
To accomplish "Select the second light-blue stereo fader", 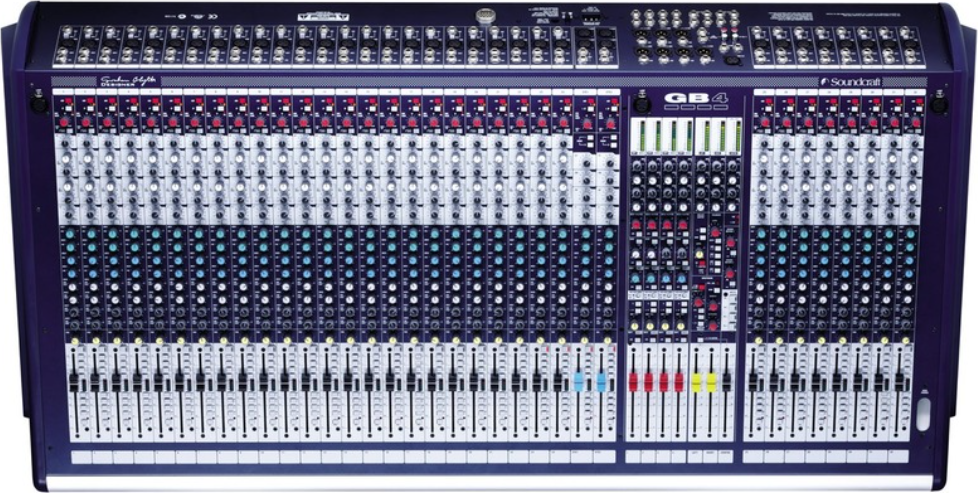I will (601, 382).
